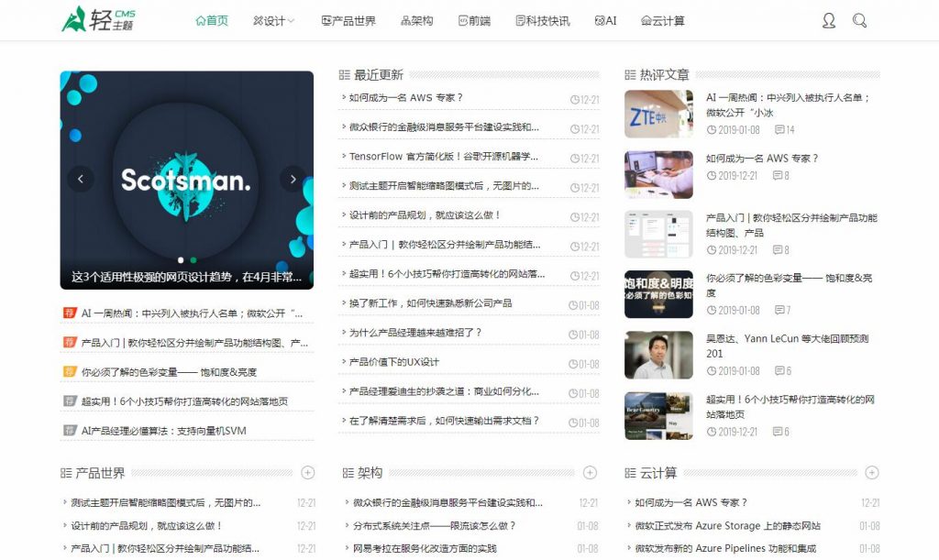This screenshot has height=560, width=939.
Task: Click the 轻CMS主题 site logo
Action: (99, 19)
